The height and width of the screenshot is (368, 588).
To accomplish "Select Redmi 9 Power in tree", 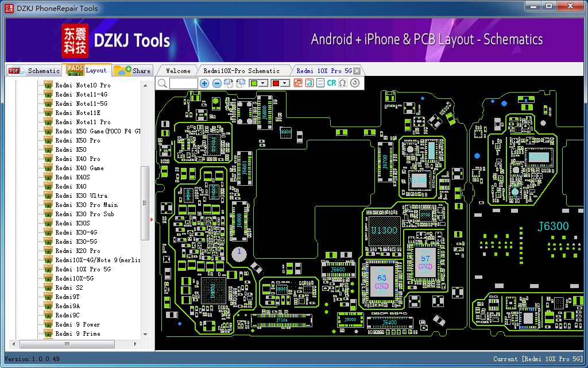I will [78, 324].
